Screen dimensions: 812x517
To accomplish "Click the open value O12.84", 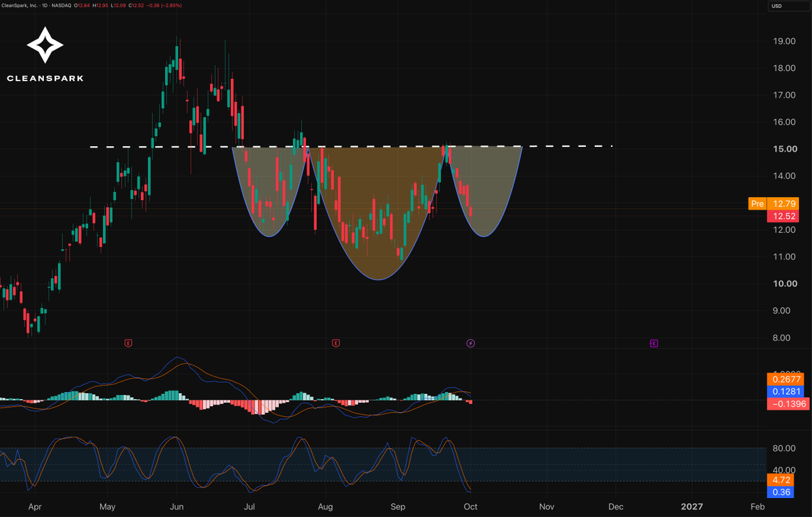I will pyautogui.click(x=83, y=5).
